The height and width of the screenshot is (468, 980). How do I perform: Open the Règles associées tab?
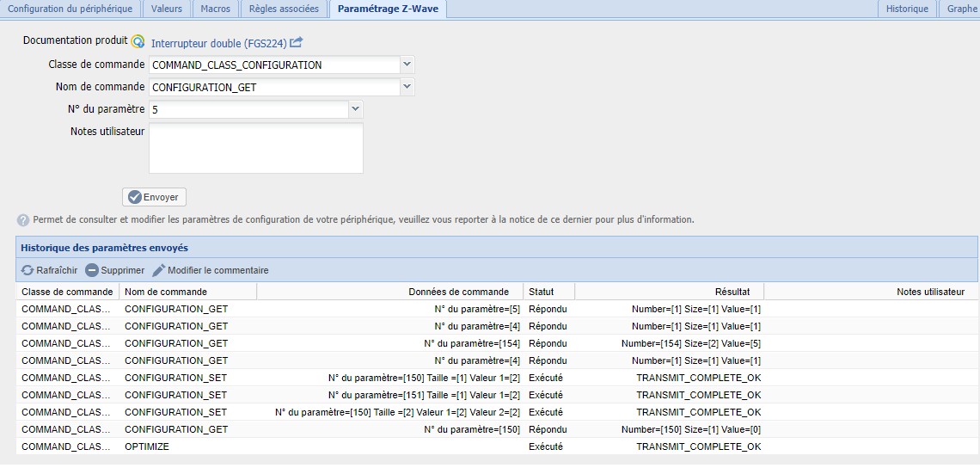(x=283, y=9)
